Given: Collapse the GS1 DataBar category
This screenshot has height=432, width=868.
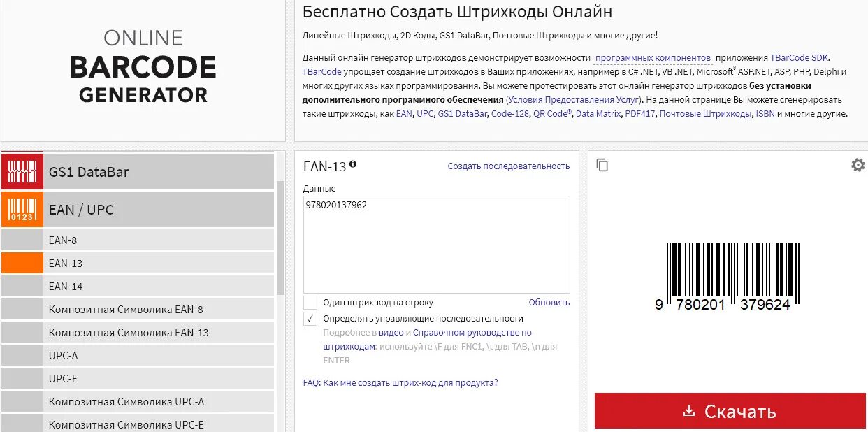Looking at the screenshot, I should (138, 172).
